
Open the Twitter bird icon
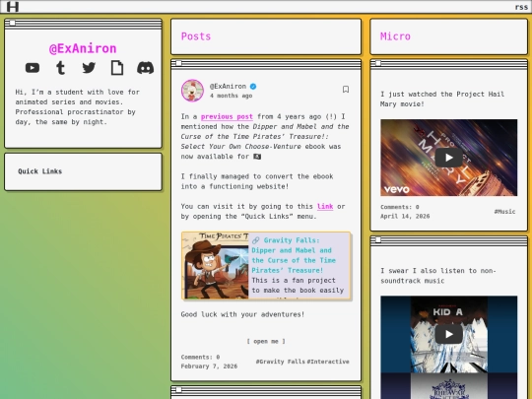(89, 68)
